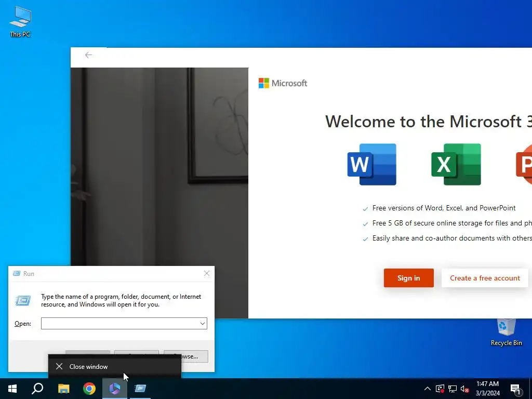532x399 pixels.
Task: Click Create a free account
Action: pos(485,278)
